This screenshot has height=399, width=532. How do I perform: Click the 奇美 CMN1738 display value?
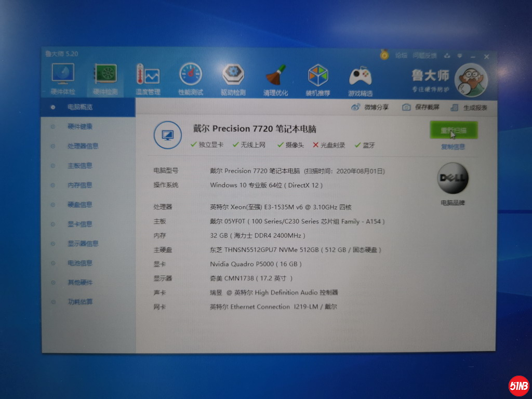point(251,278)
